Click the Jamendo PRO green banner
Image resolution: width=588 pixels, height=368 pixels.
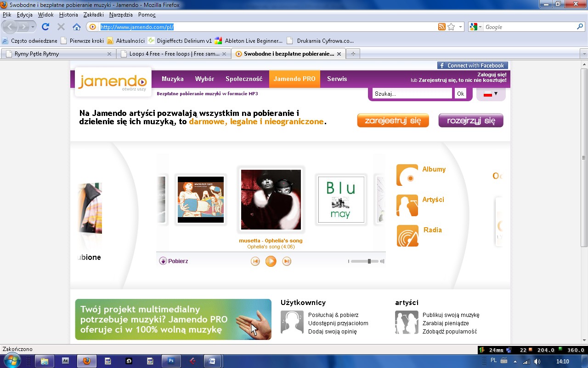[173, 320]
